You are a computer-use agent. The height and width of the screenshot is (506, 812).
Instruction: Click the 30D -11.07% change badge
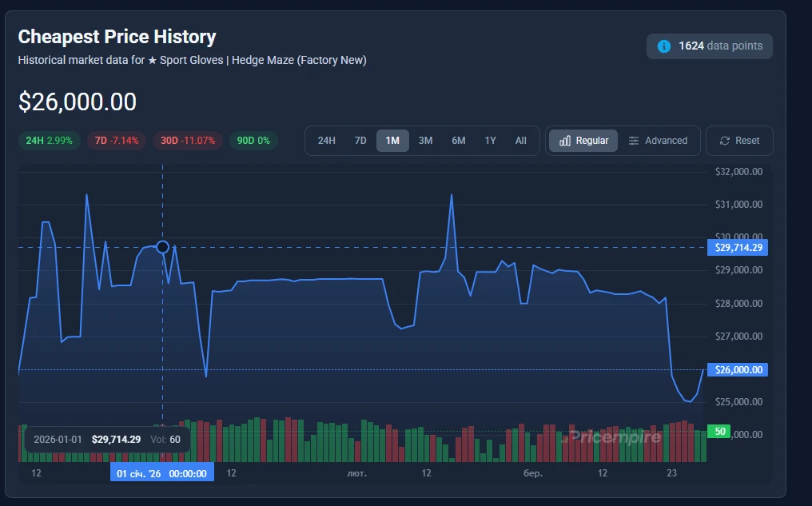187,141
